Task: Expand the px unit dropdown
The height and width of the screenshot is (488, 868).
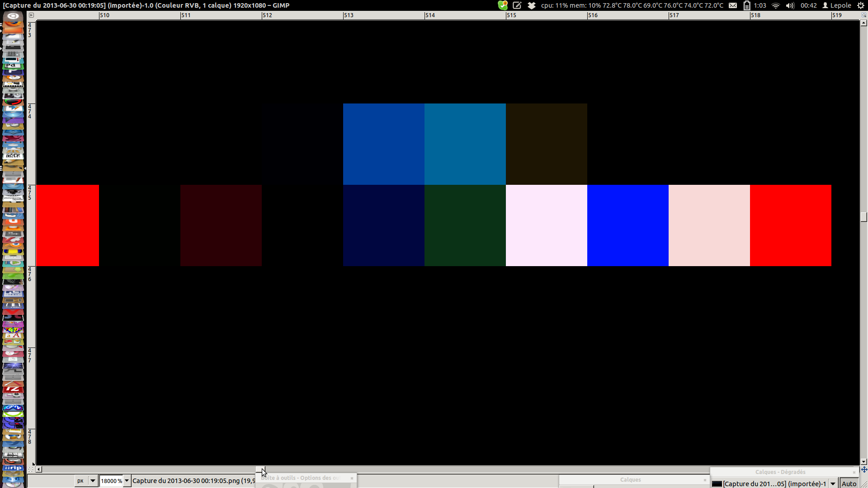Action: 93,481
